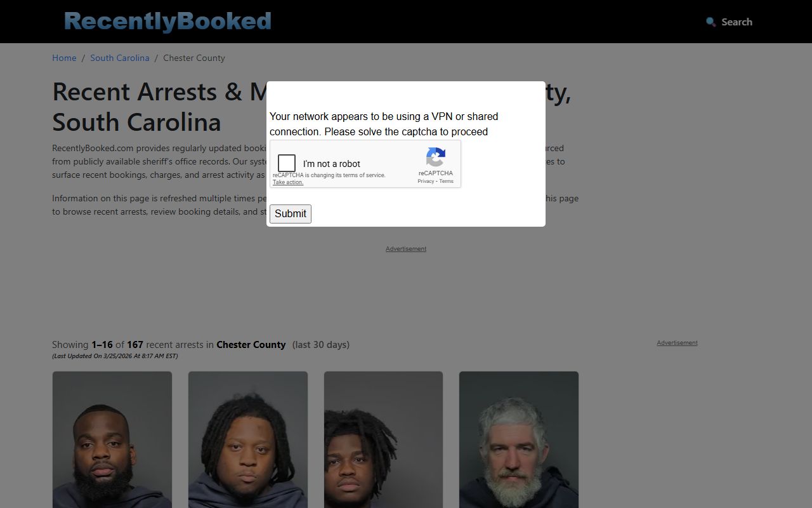Open the gray-haired man's mugshot

(519, 439)
